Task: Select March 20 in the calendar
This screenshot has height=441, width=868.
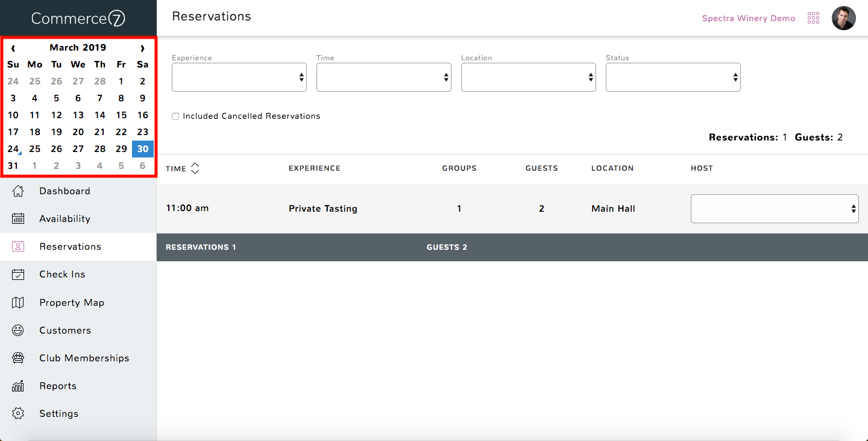Action: tap(78, 132)
